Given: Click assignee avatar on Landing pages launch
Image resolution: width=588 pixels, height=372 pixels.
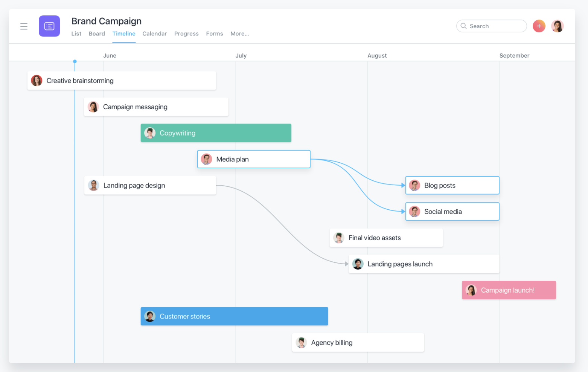Looking at the screenshot, I should [x=358, y=264].
